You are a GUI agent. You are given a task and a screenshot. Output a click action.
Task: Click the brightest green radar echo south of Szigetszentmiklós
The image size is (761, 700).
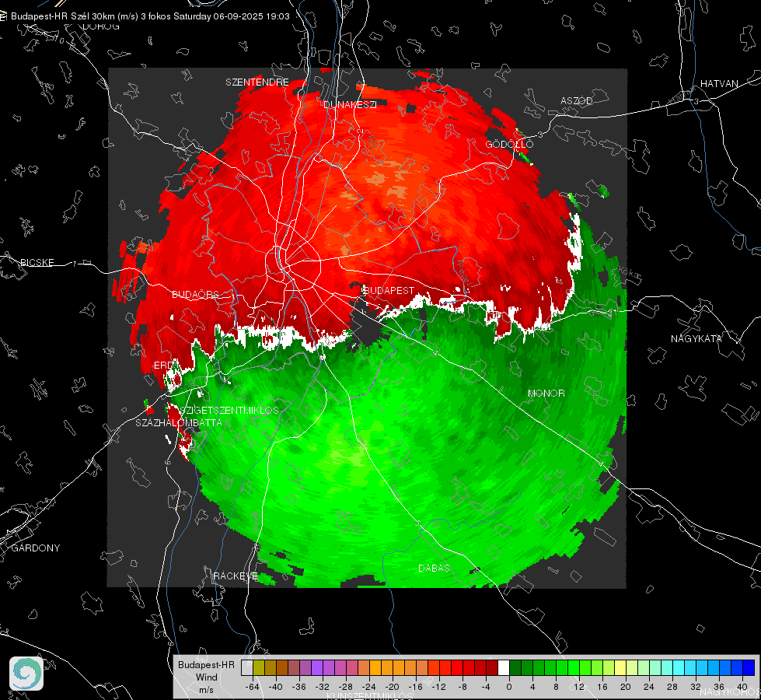click(x=354, y=457)
